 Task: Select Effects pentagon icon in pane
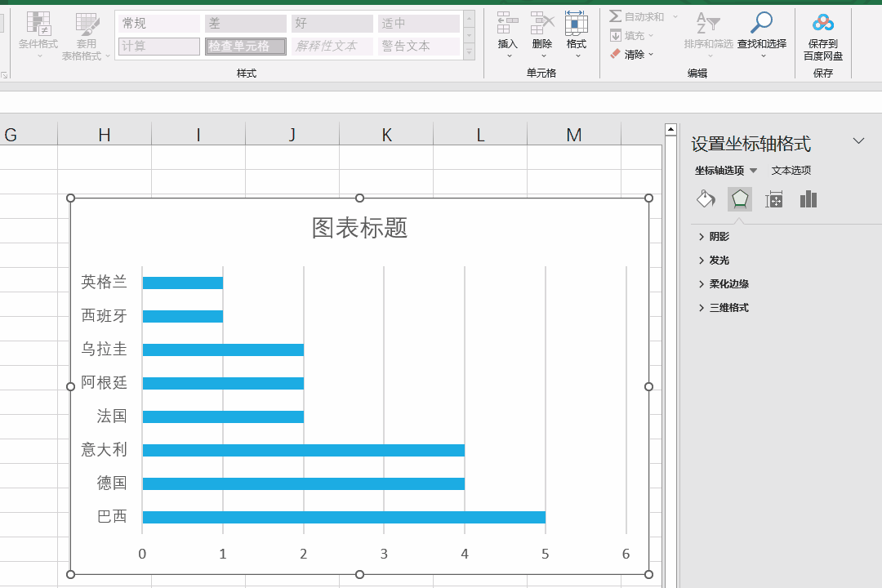point(740,199)
